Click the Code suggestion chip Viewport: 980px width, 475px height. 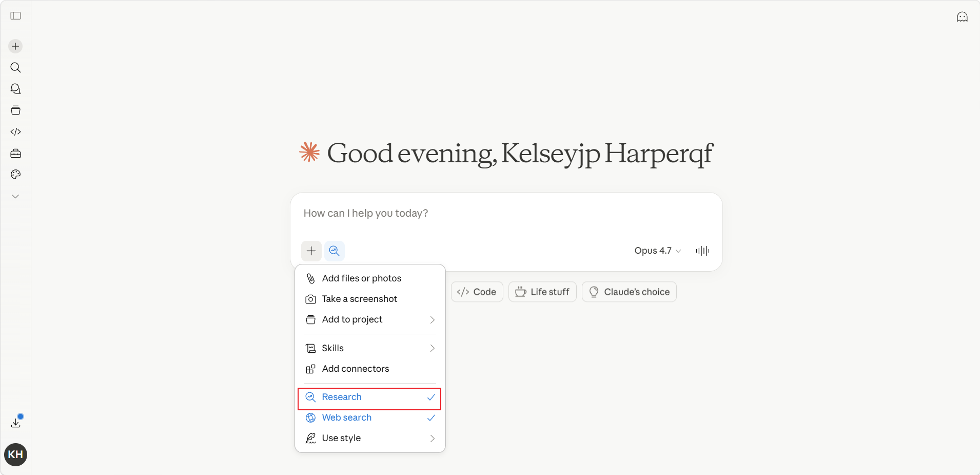pyautogui.click(x=477, y=292)
